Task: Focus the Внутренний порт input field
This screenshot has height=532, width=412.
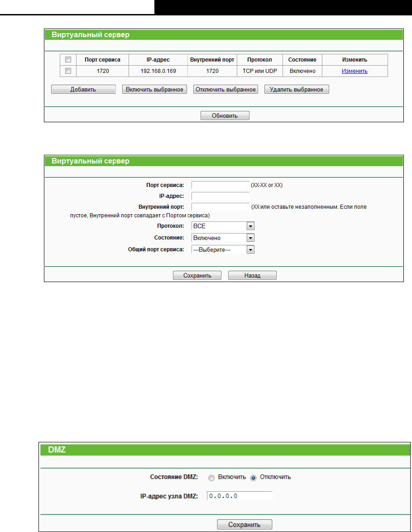Action: [x=220, y=207]
